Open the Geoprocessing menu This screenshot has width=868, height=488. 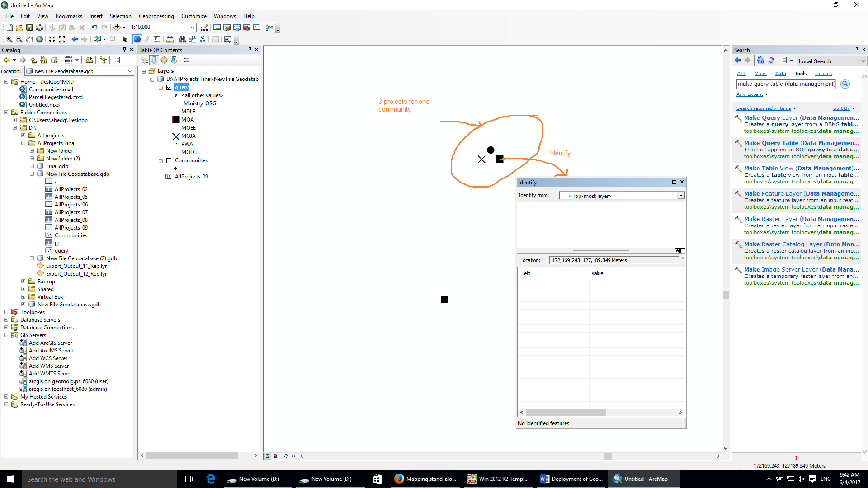click(x=156, y=16)
